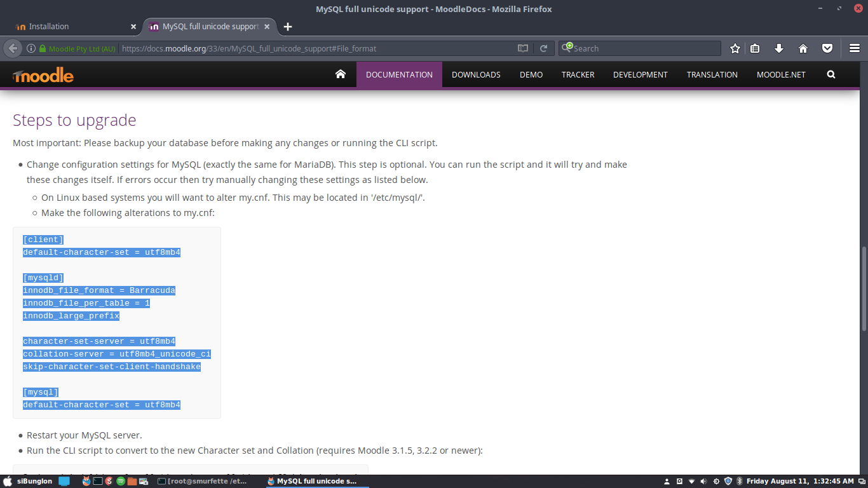Screen dimensions: 868x488
Task: Select the MySQL full unicode support tab
Action: point(210,27)
